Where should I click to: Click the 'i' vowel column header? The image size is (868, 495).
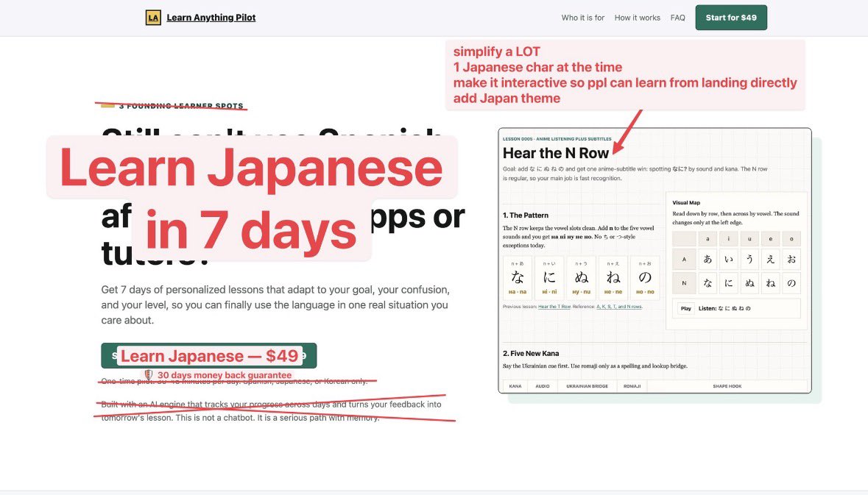pos(729,239)
